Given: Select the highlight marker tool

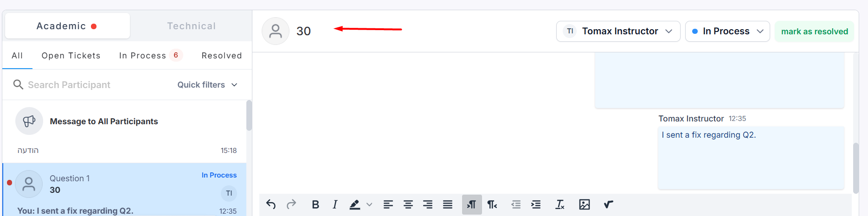Looking at the screenshot, I should (x=355, y=204).
